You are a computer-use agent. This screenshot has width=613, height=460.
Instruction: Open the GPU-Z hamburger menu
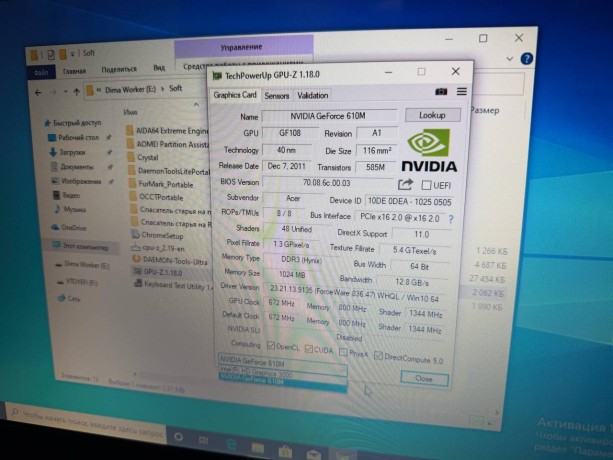point(462,91)
